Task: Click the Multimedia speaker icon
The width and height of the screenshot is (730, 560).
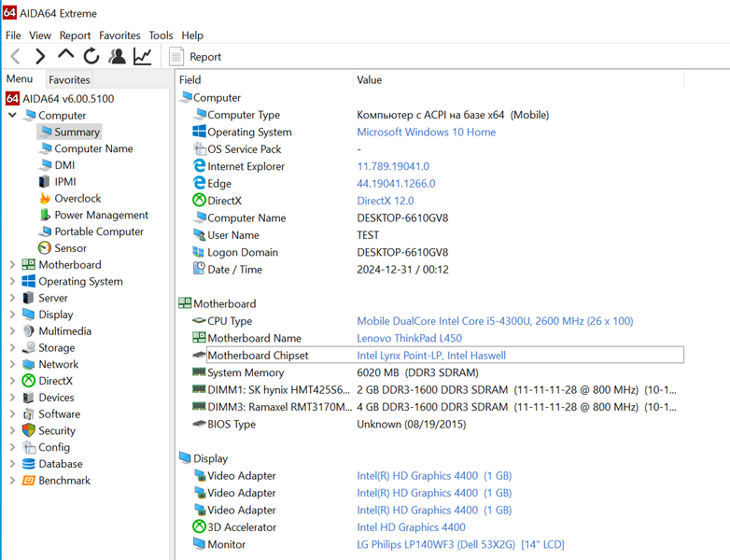Action: point(28,331)
